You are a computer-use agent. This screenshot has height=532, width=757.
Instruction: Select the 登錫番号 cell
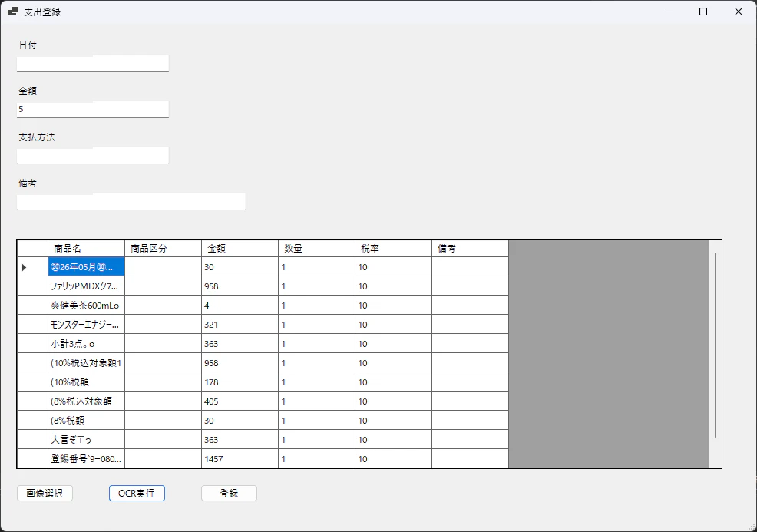pyautogui.click(x=87, y=458)
